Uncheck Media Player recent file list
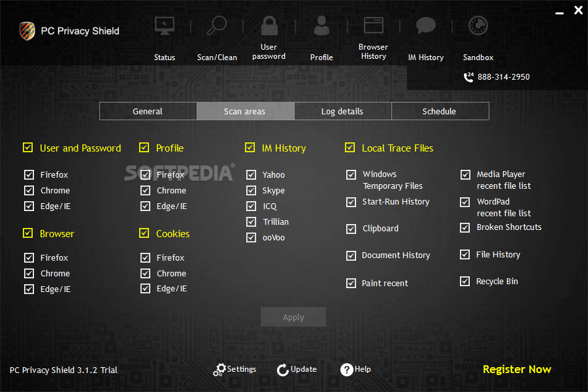The image size is (588, 392). pyautogui.click(x=465, y=174)
